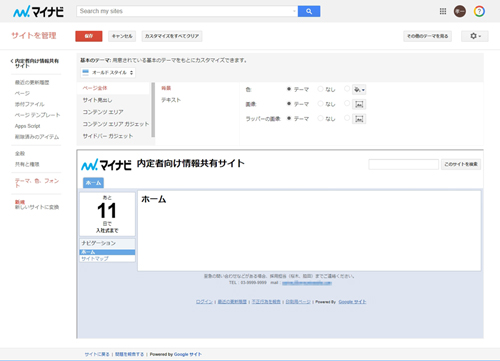The height and width of the screenshot is (361, 500).
Task: Select なし radio for 画像
Action: click(x=320, y=104)
